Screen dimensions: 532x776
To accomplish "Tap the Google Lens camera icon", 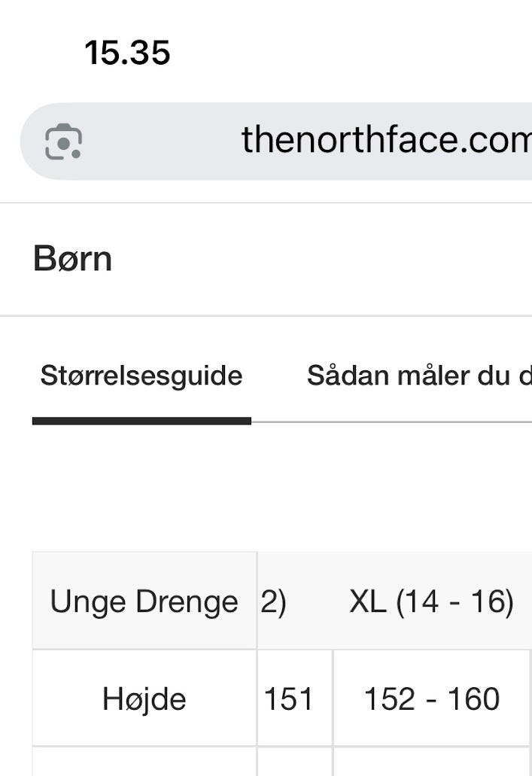I will click(x=63, y=142).
